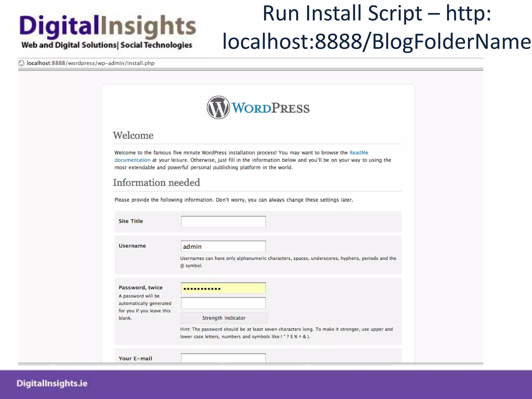Image resolution: width=532 pixels, height=399 pixels.
Task: Click the Usernames alphanumeric characters note
Action: 288,262
